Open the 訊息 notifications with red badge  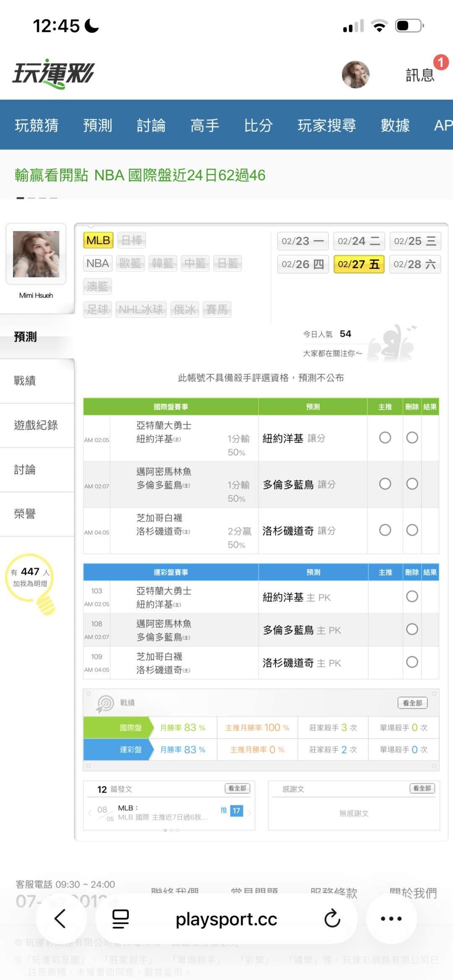click(421, 74)
